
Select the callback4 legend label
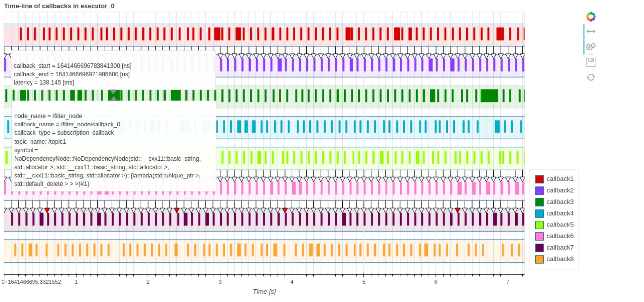(560, 213)
